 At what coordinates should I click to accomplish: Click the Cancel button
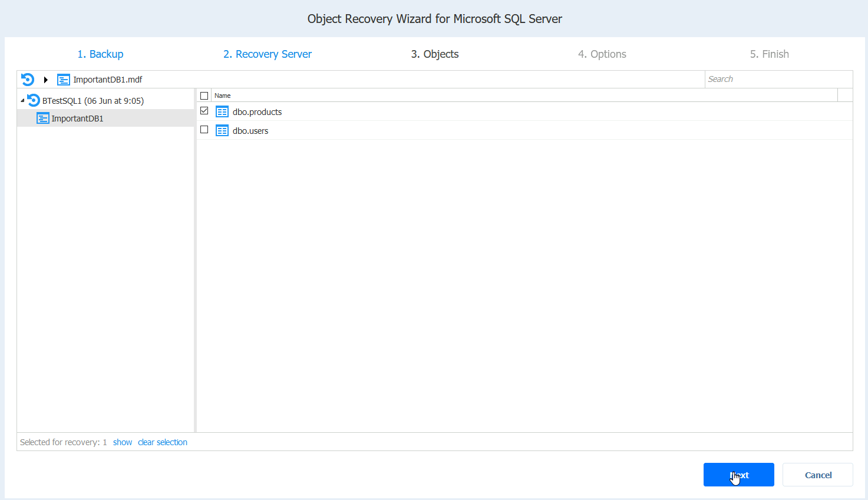point(818,475)
